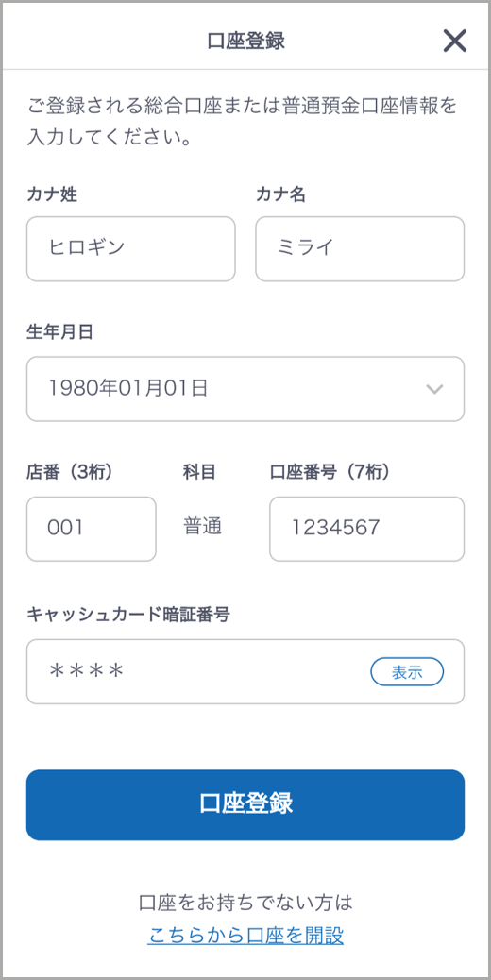This screenshot has width=491, height=980.
Task: Focus the カナ名 field containing ミライ
Action: pos(360,248)
